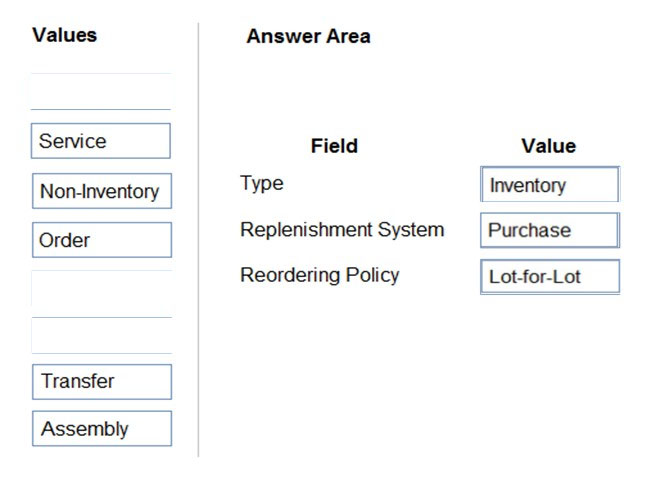Click the Type field label
This screenshot has width=651, height=481.
coord(262,183)
